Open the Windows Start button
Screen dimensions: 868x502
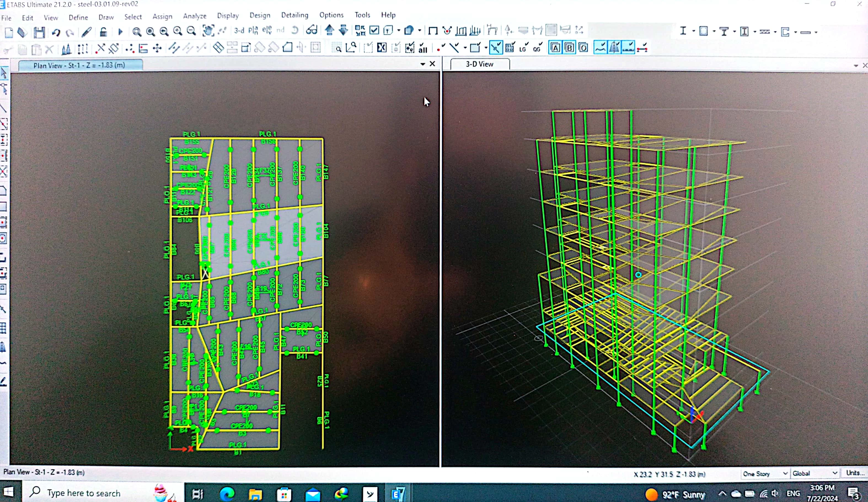(x=9, y=492)
